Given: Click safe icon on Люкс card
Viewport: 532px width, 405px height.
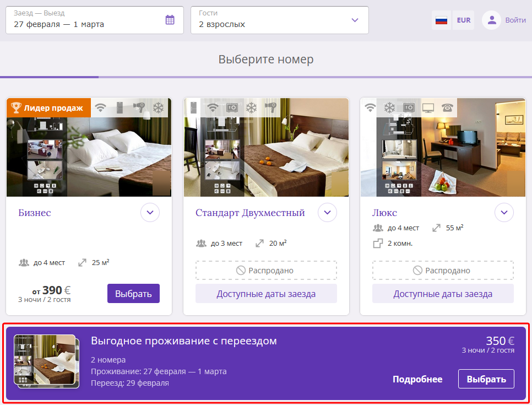Looking at the screenshot, I should pyautogui.click(x=409, y=107).
